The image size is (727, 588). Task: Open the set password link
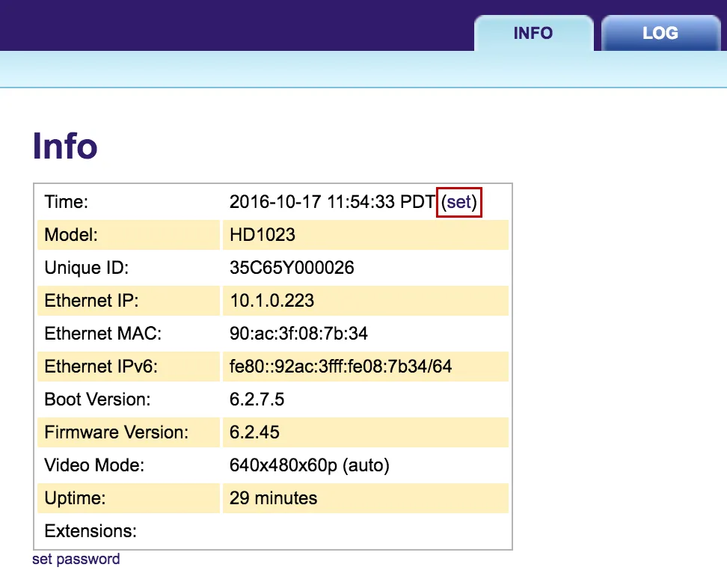coord(76,560)
